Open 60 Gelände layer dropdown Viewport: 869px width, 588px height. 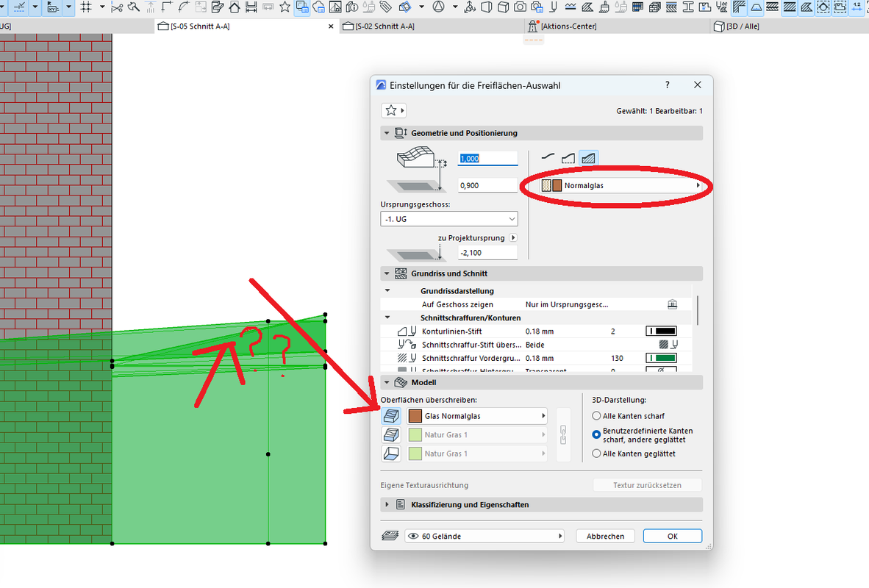(x=484, y=536)
